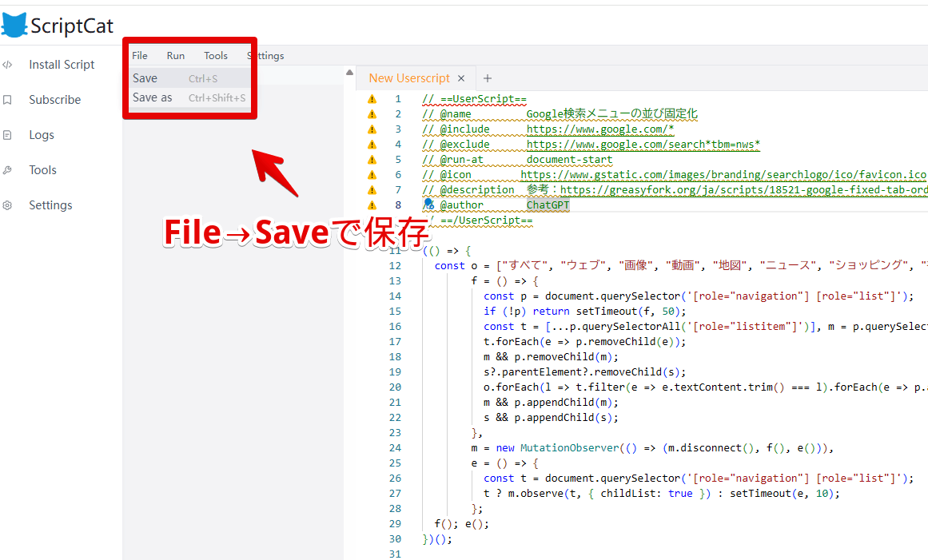Click the ScriptCat title text
Image resolution: width=928 pixels, height=560 pixels.
(x=72, y=26)
